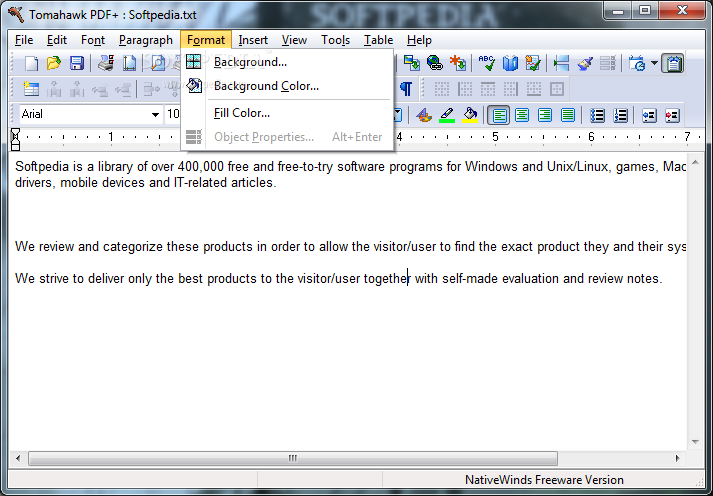Open the View menu
The width and height of the screenshot is (713, 496).
[294, 40]
